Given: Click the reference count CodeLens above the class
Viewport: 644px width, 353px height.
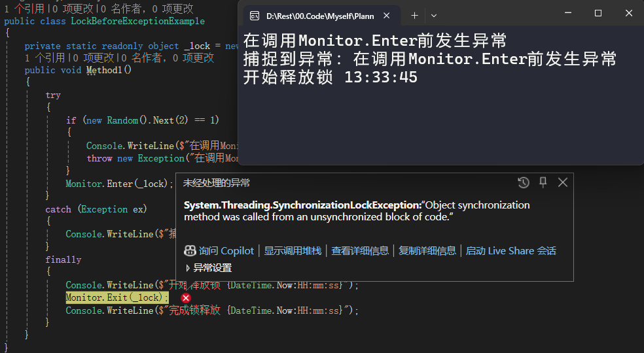Looking at the screenshot, I should pos(28,8).
